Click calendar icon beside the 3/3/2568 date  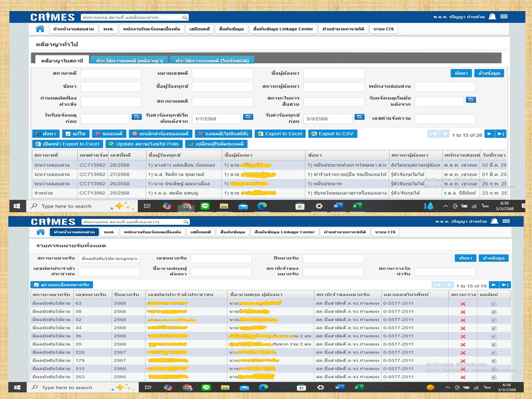360,117
